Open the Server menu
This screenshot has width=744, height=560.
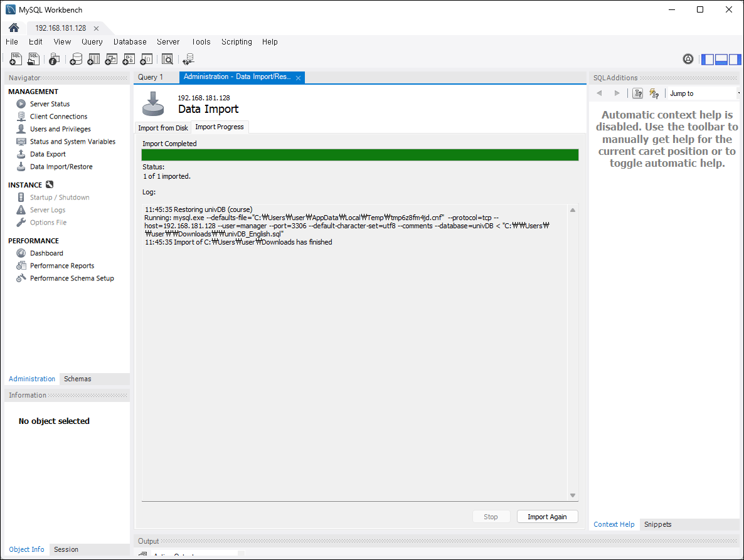click(x=168, y=42)
